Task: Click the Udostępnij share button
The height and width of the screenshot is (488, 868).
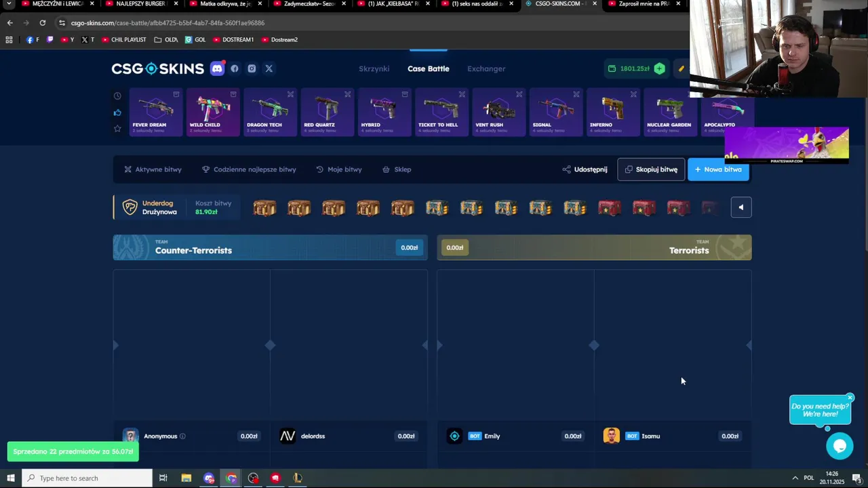Action: pyautogui.click(x=585, y=169)
